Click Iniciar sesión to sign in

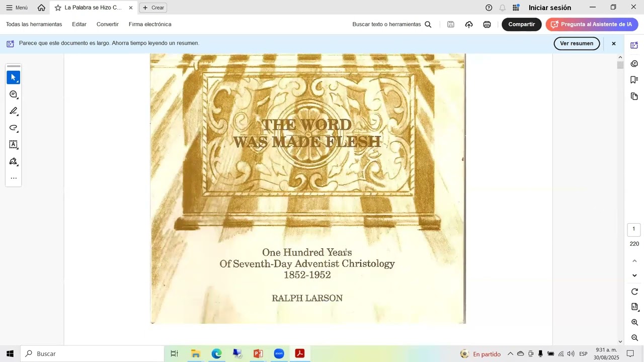coord(549,8)
